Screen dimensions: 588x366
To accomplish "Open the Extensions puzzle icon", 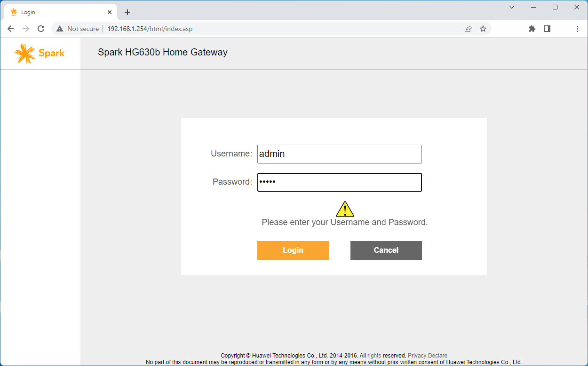I will [x=532, y=29].
